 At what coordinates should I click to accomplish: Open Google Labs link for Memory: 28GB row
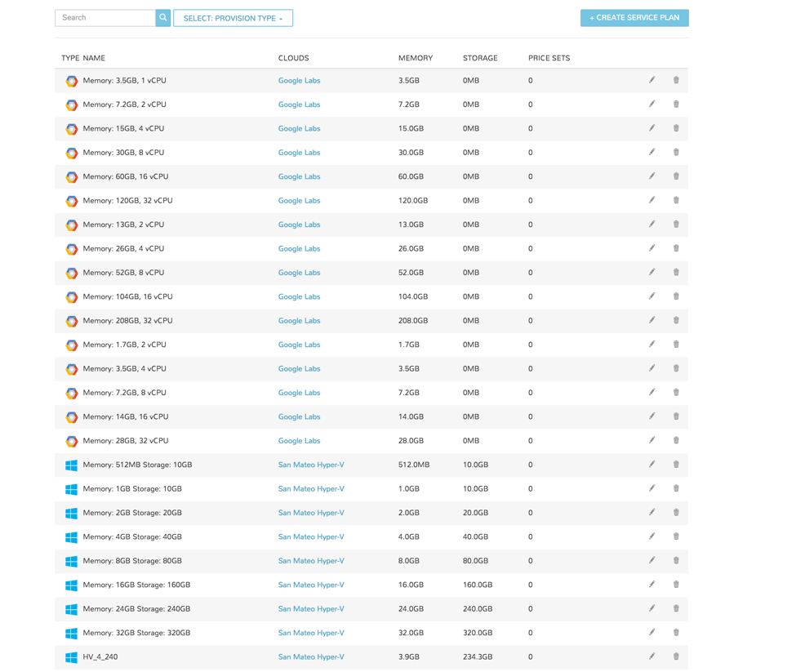click(x=299, y=441)
